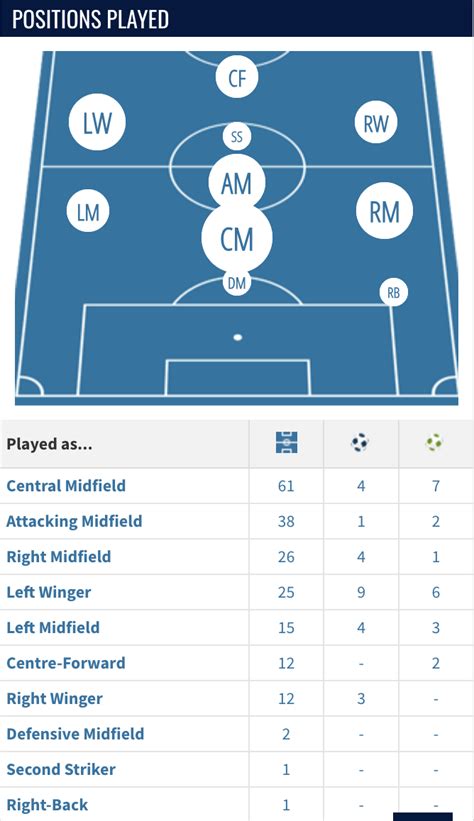Select the large CM position marker
The image size is (474, 821).
[237, 238]
